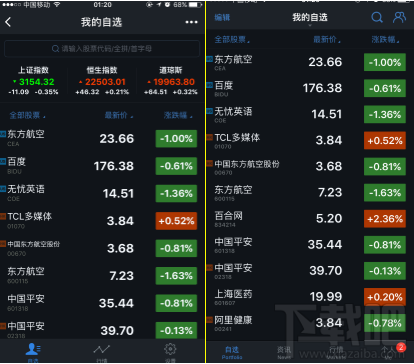414x364 pixels.
Task: Toggle +2.36% badge for 百合网
Action: point(385,219)
